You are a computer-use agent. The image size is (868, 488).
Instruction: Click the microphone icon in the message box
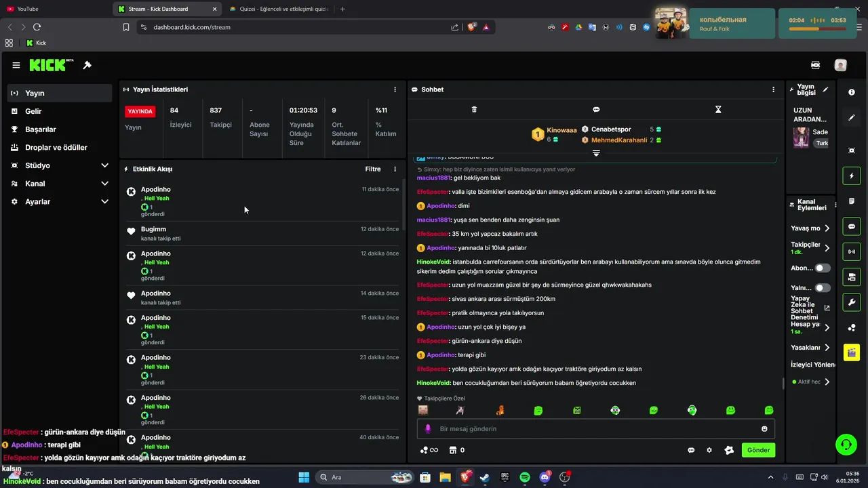(428, 429)
